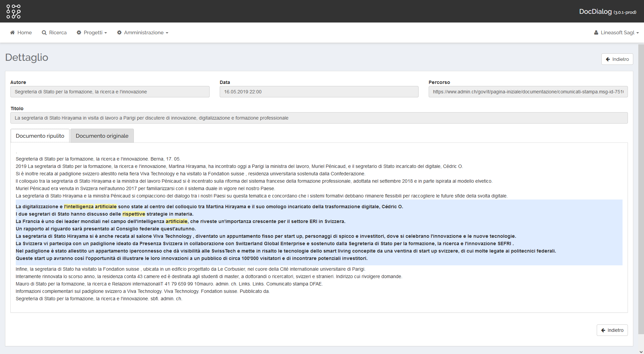Click the bottom Indietro arrow icon

[603, 330]
